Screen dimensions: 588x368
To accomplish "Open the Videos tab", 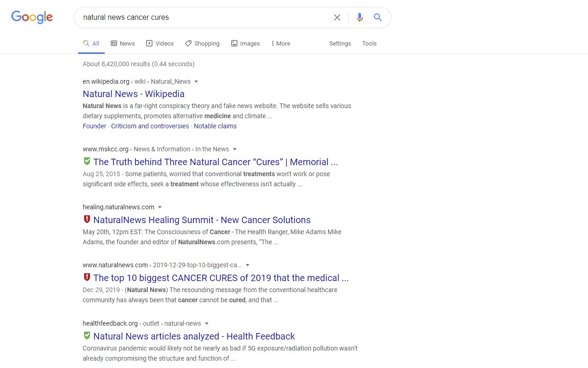I will [x=160, y=43].
